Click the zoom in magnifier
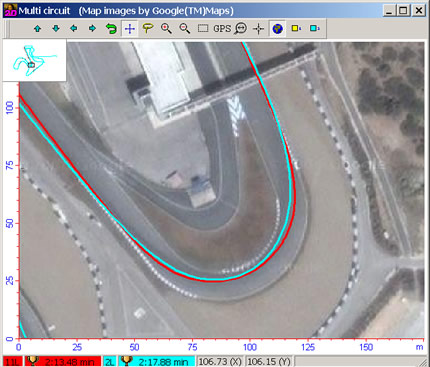 click(166, 29)
